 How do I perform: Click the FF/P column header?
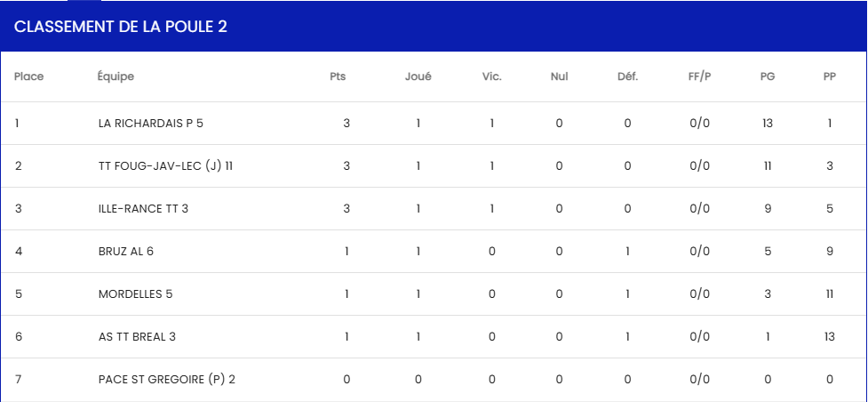tap(700, 77)
